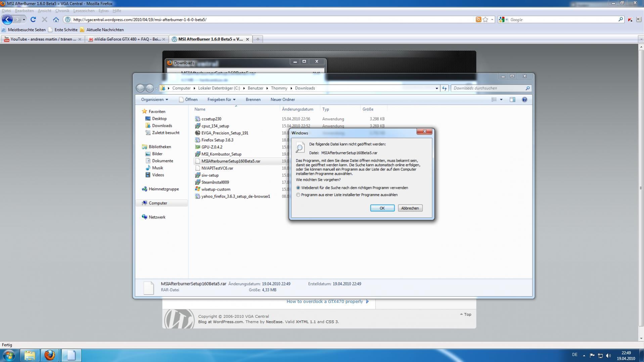Expand the Freigeben für dropdown
Viewport: 644px width, 362px height.
[221, 99]
